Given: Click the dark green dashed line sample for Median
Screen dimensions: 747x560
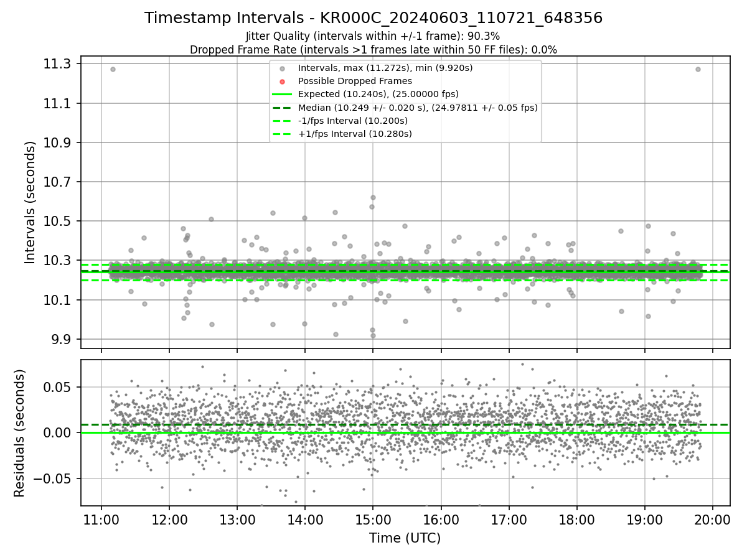Looking at the screenshot, I should point(283,108).
